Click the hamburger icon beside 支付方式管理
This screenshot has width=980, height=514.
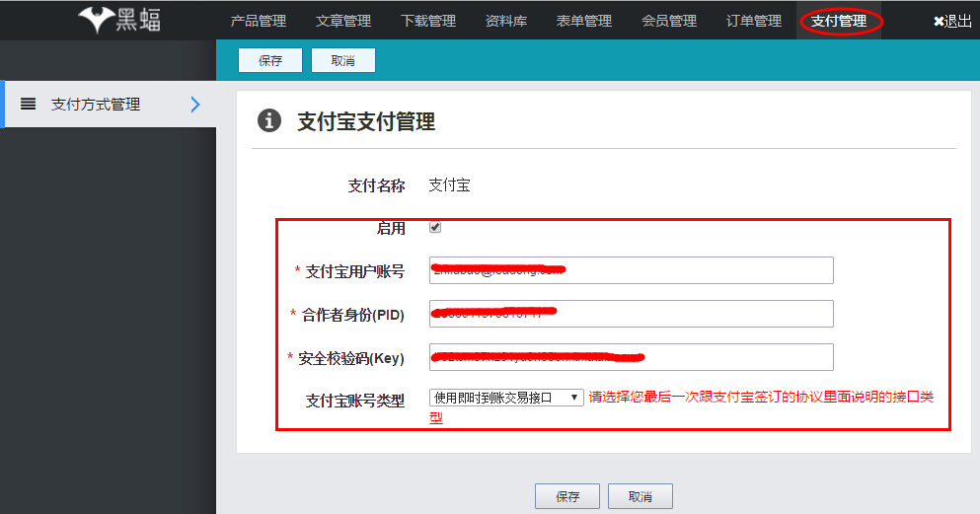click(28, 104)
